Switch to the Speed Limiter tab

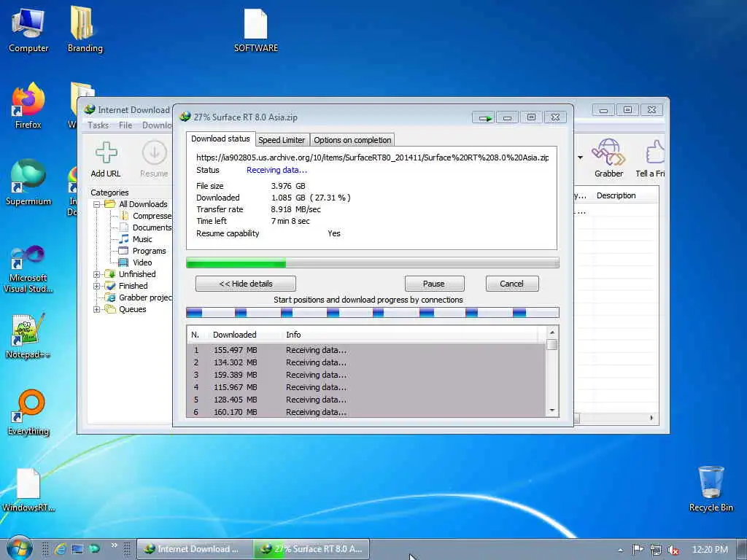pos(282,140)
